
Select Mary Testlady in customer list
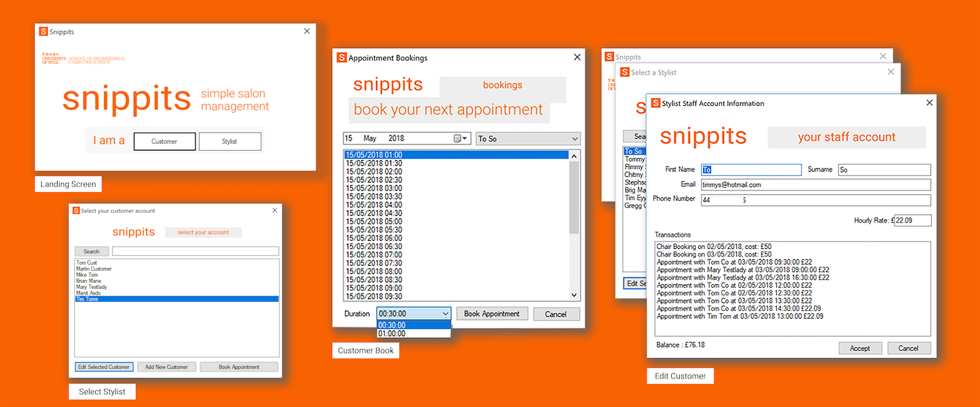pyautogui.click(x=92, y=287)
